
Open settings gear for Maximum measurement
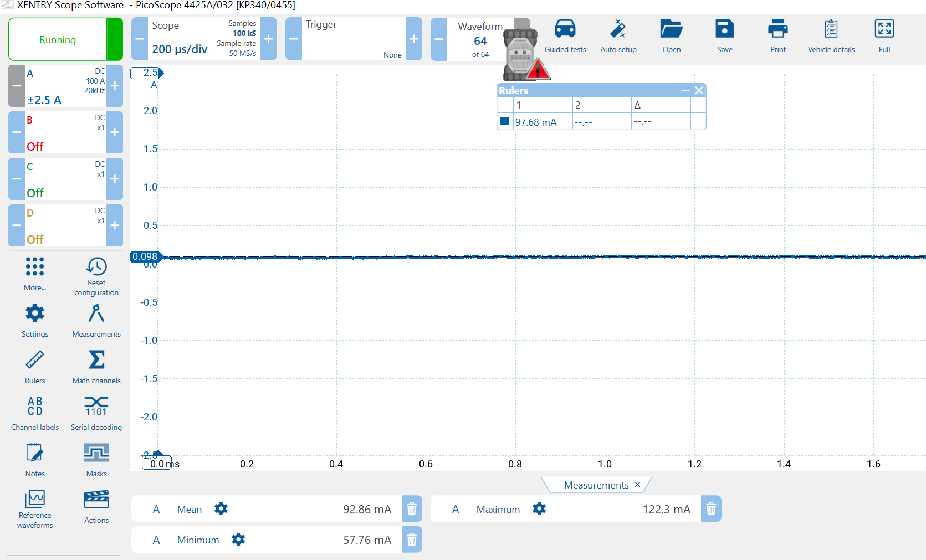coord(539,509)
